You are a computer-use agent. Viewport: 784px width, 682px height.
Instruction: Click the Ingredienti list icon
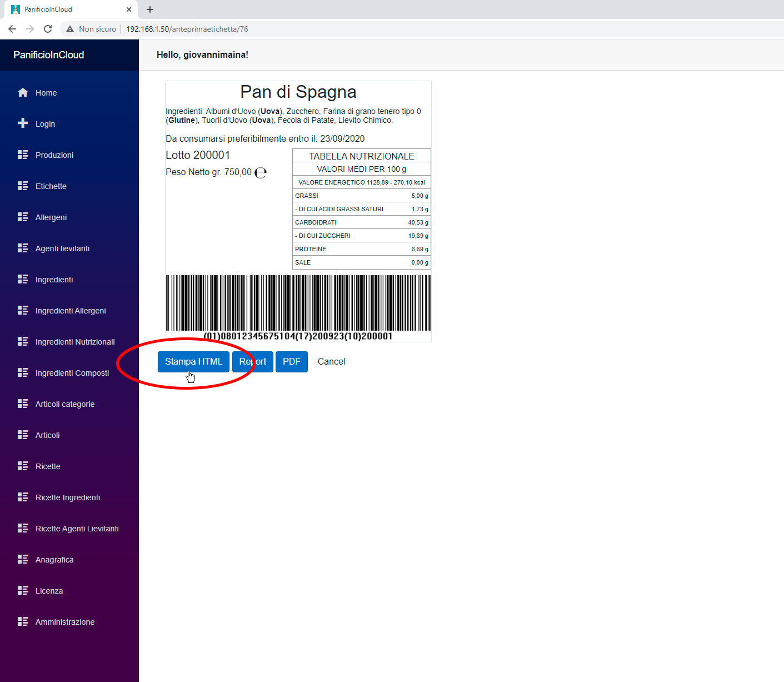(x=23, y=279)
